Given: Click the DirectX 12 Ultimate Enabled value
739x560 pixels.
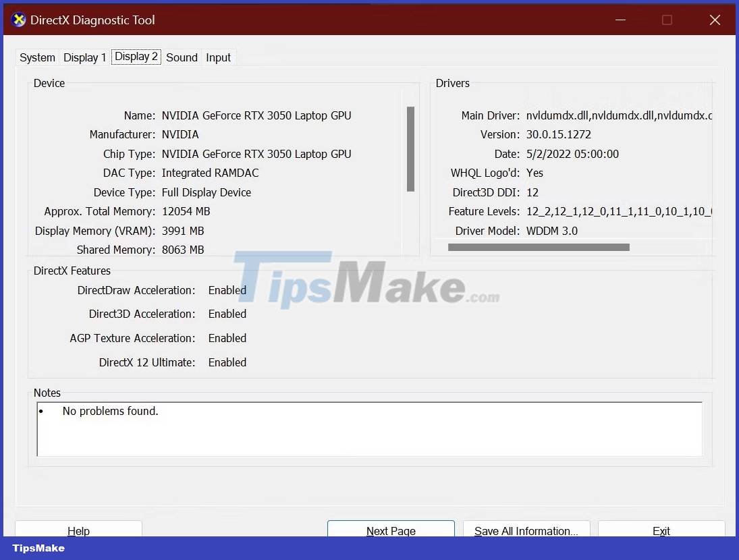Looking at the screenshot, I should tap(227, 362).
